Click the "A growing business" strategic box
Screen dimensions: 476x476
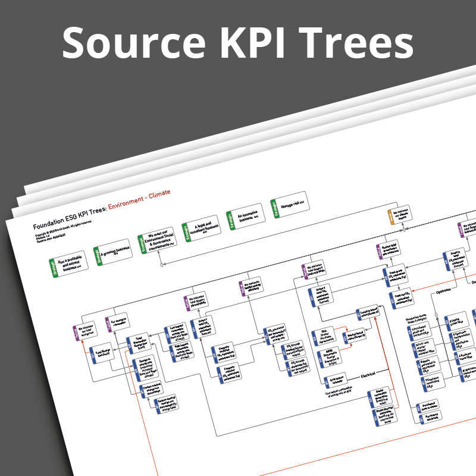(113, 252)
